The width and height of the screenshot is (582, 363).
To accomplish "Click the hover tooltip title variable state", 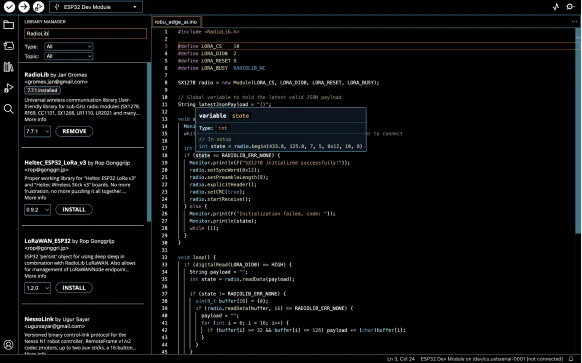I will [x=224, y=116].
